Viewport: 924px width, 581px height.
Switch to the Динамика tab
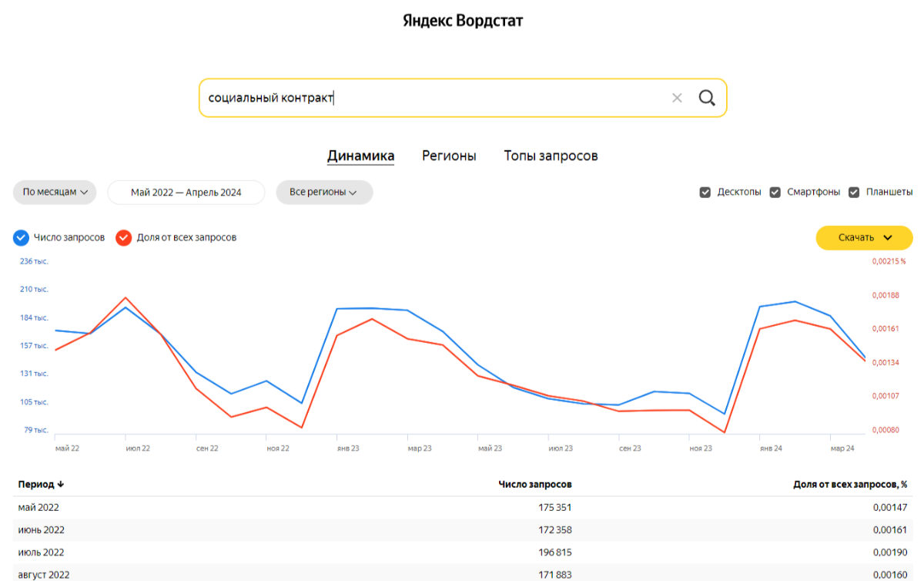pos(360,156)
